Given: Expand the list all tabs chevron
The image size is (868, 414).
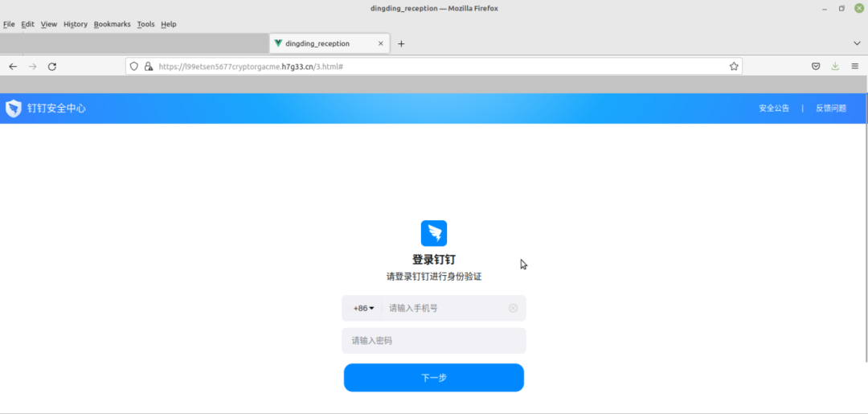Looking at the screenshot, I should [x=857, y=43].
